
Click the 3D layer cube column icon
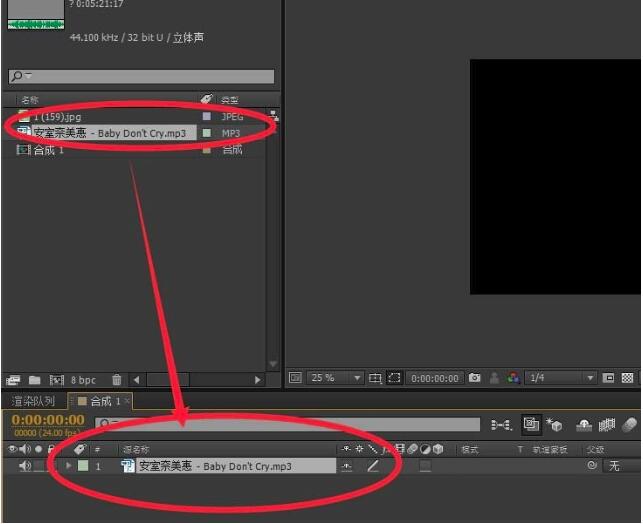coord(438,449)
